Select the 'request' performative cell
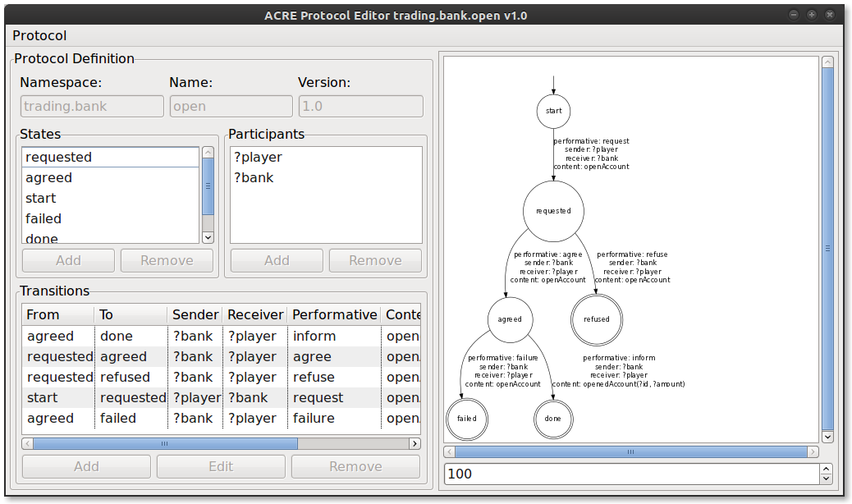The width and height of the screenshot is (852, 504). click(334, 398)
